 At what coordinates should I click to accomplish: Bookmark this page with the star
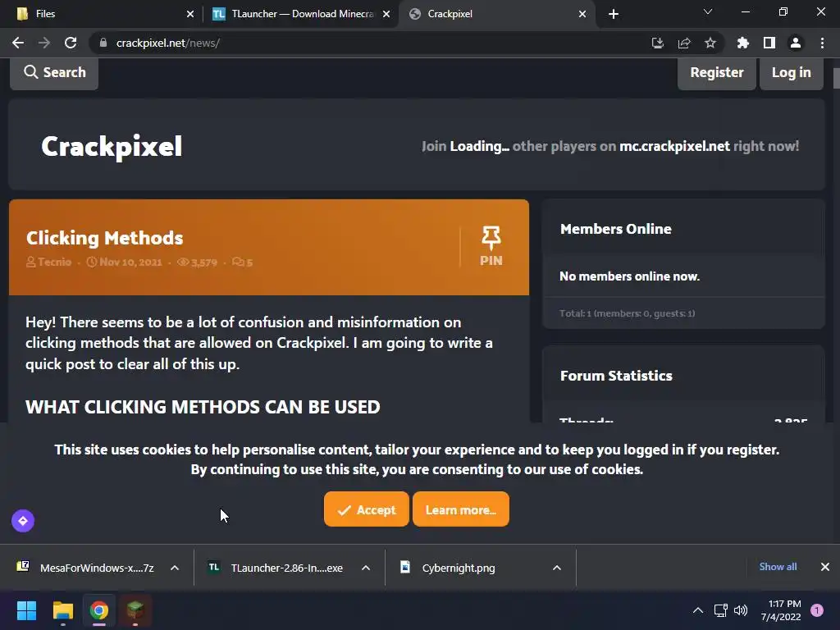tap(710, 43)
